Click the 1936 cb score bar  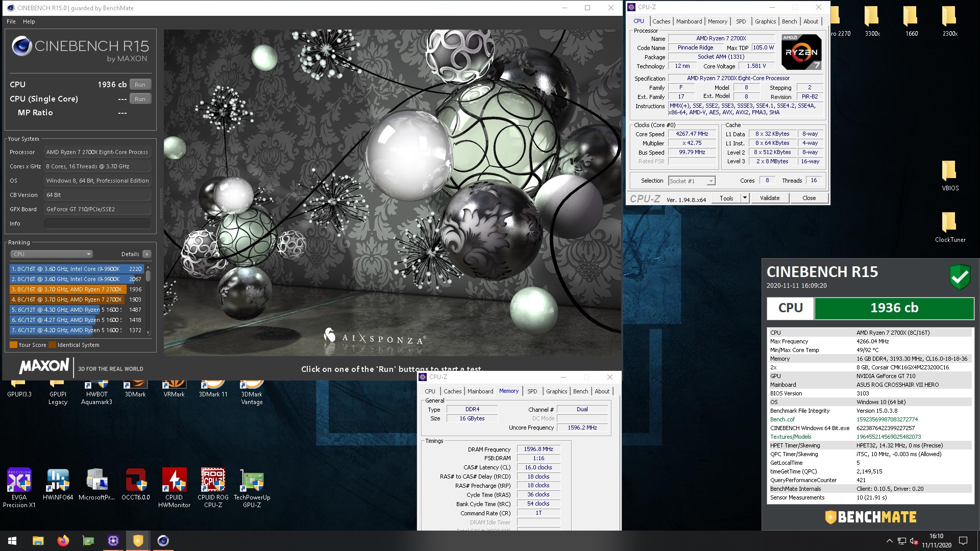click(894, 308)
